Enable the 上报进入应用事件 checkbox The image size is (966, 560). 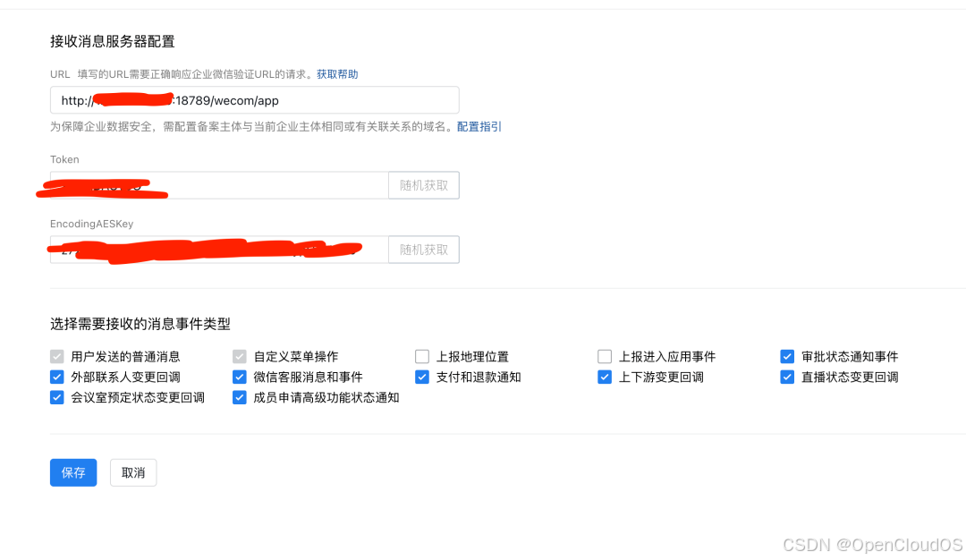(x=604, y=356)
